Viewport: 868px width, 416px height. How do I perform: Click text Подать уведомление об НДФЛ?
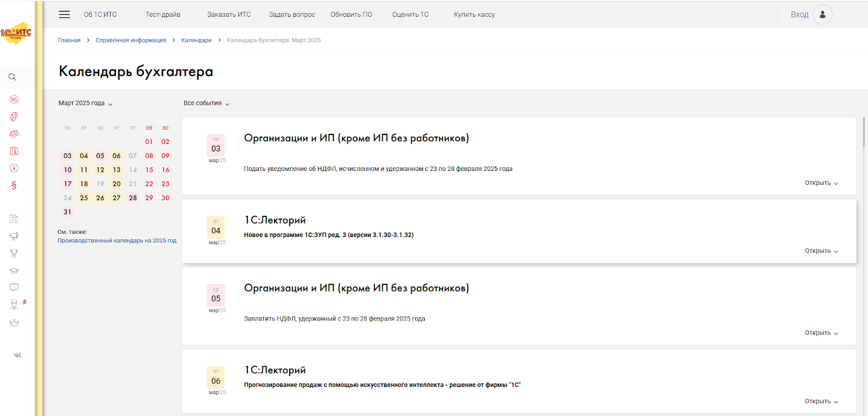click(378, 169)
